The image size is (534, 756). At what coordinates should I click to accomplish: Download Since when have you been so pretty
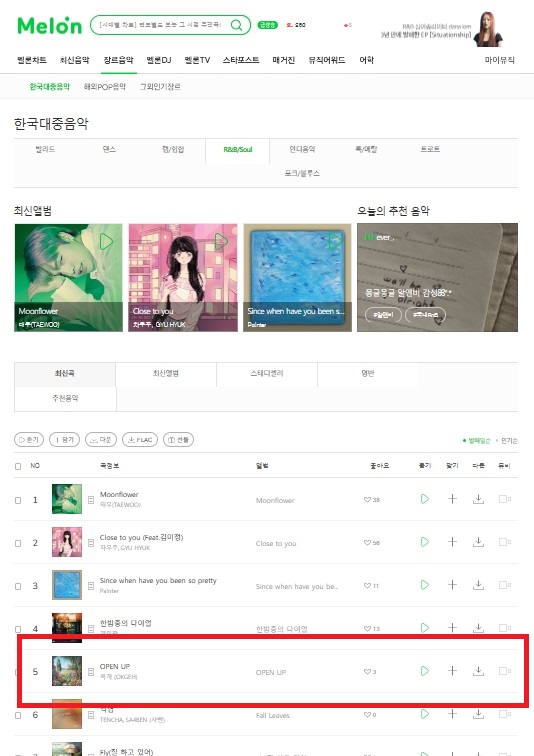(x=478, y=585)
